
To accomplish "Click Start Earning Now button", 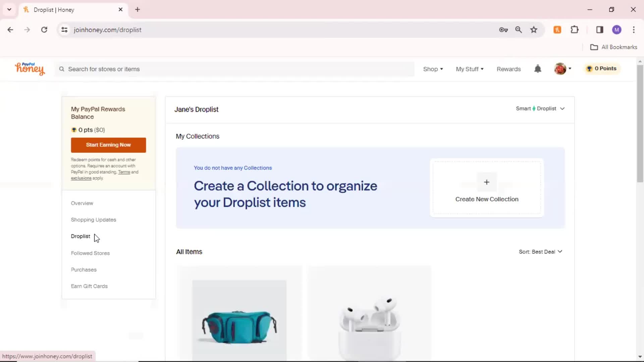I will [109, 145].
